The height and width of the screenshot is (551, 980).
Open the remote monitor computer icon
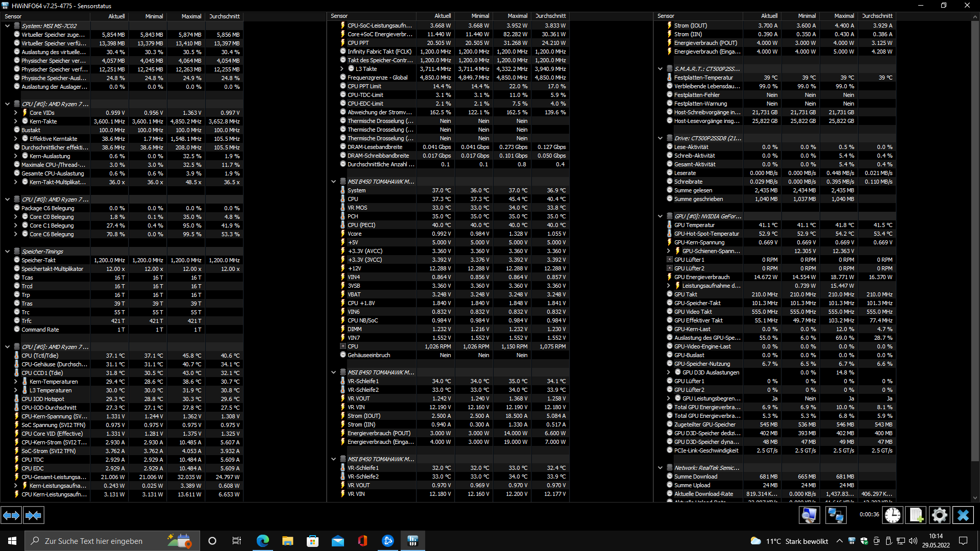click(x=809, y=515)
